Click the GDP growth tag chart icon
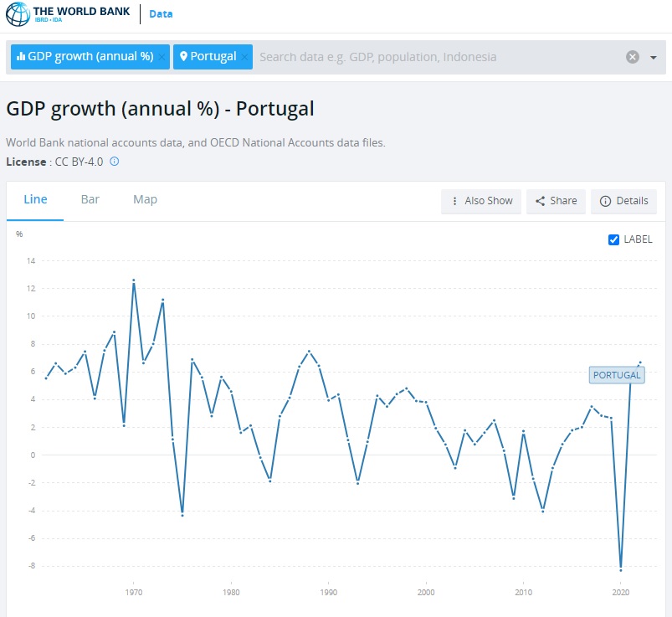Viewport: 672px width, 617px height. coord(21,57)
